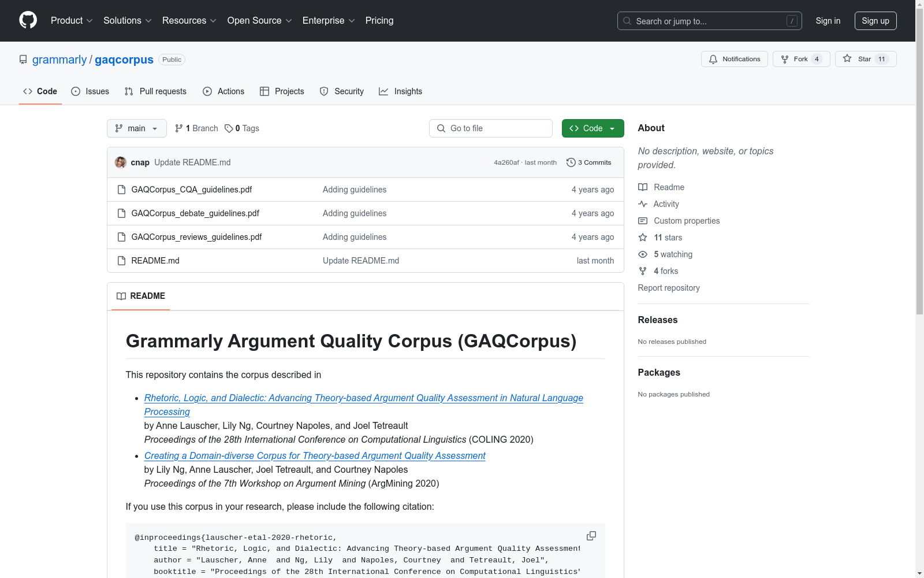Open the green Code dropdown button

coord(593,128)
